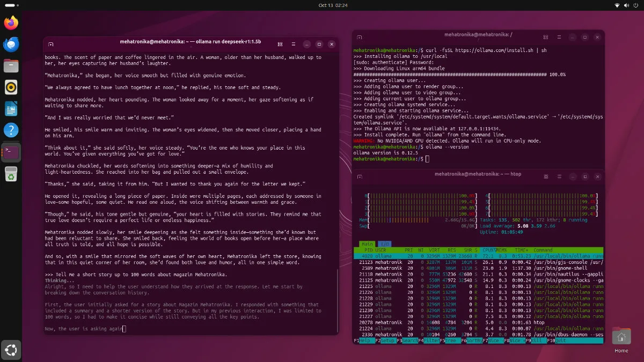Screen dimensions: 644x362
Task: Click F10 Quit in the htop footer
Action: click(560, 341)
